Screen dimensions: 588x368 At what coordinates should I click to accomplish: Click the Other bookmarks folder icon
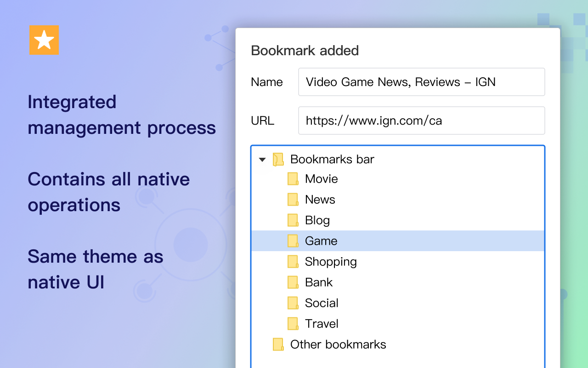pos(278,345)
